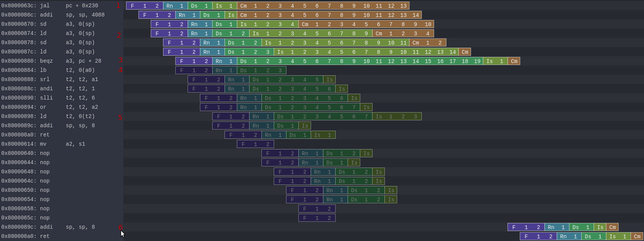Click red annotation marker number 1
This screenshot has height=241, width=644.
click(x=118, y=6)
